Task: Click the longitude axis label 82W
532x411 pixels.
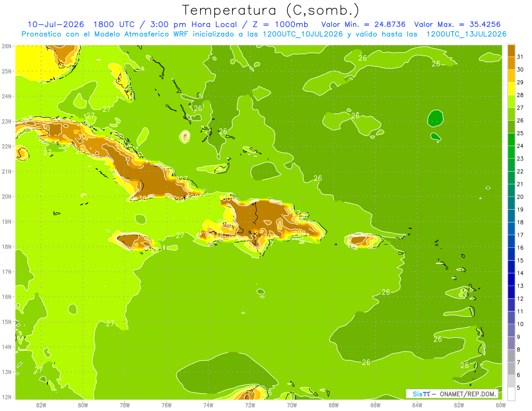Action: tap(41, 404)
